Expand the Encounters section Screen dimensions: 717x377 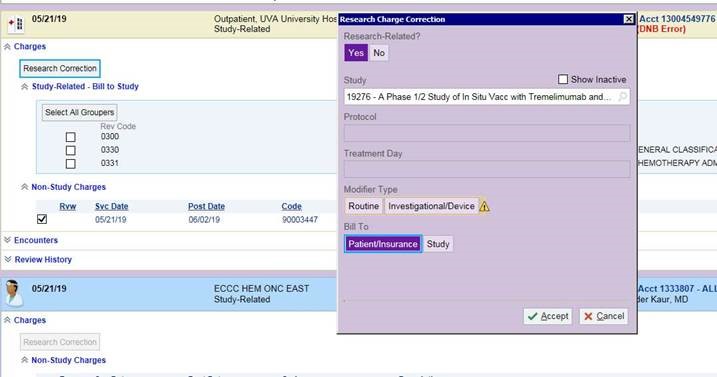7,240
